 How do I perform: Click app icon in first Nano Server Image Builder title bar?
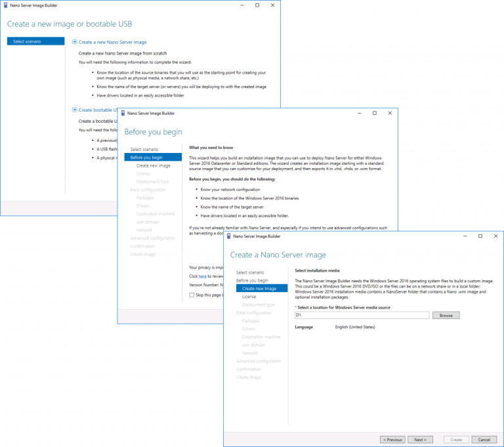click(5, 5)
